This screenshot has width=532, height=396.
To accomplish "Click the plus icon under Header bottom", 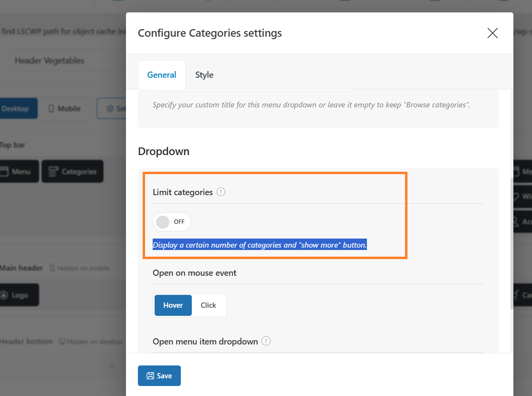I will (x=112, y=366).
